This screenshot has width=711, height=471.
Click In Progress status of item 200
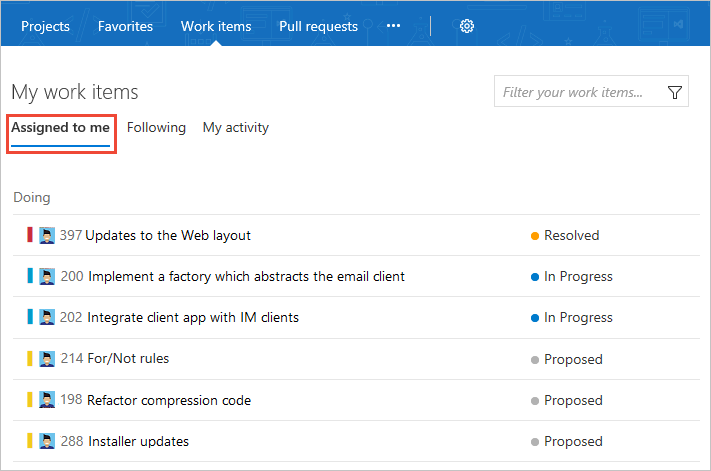[578, 277]
